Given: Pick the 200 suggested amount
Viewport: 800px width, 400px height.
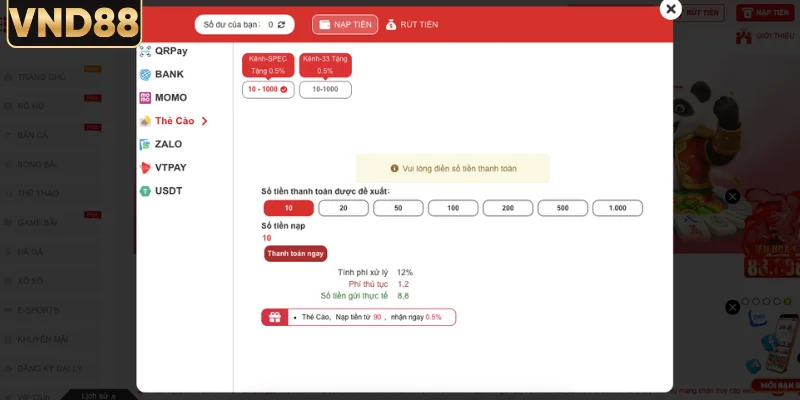Looking at the screenshot, I should tap(508, 208).
